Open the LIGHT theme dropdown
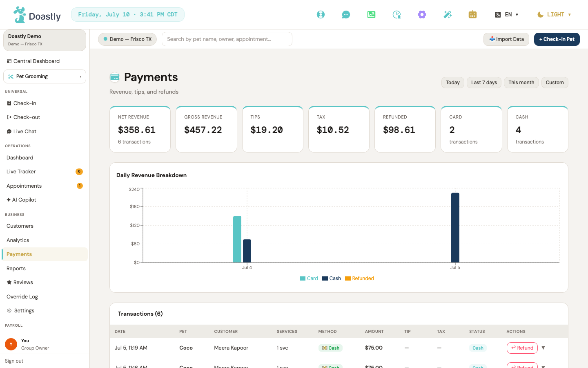This screenshot has width=588, height=368. 554,15
